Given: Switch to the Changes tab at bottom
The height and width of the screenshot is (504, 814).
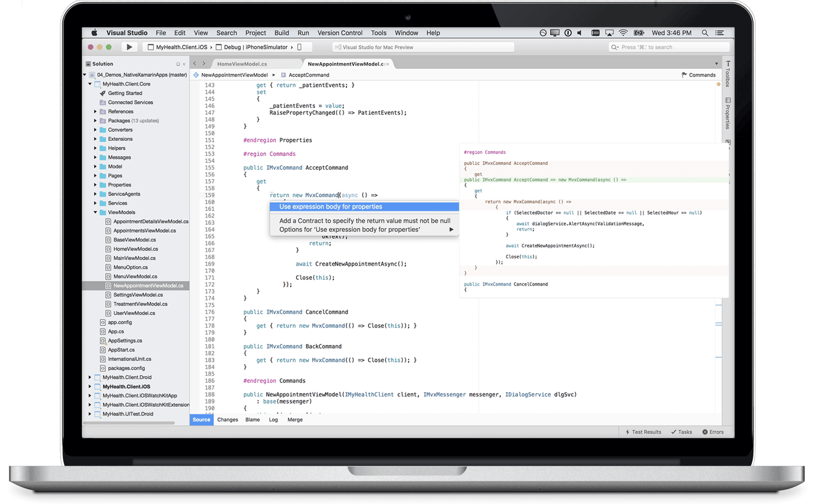Looking at the screenshot, I should 227,420.
